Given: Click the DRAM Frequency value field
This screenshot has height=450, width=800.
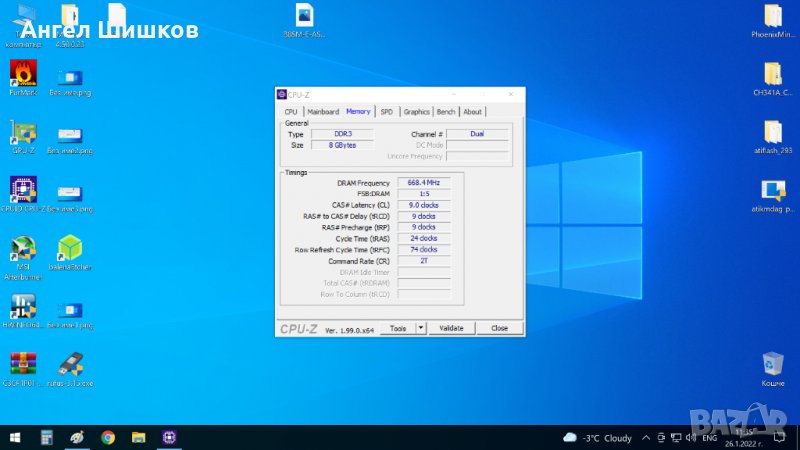Looking at the screenshot, I should click(x=424, y=183).
